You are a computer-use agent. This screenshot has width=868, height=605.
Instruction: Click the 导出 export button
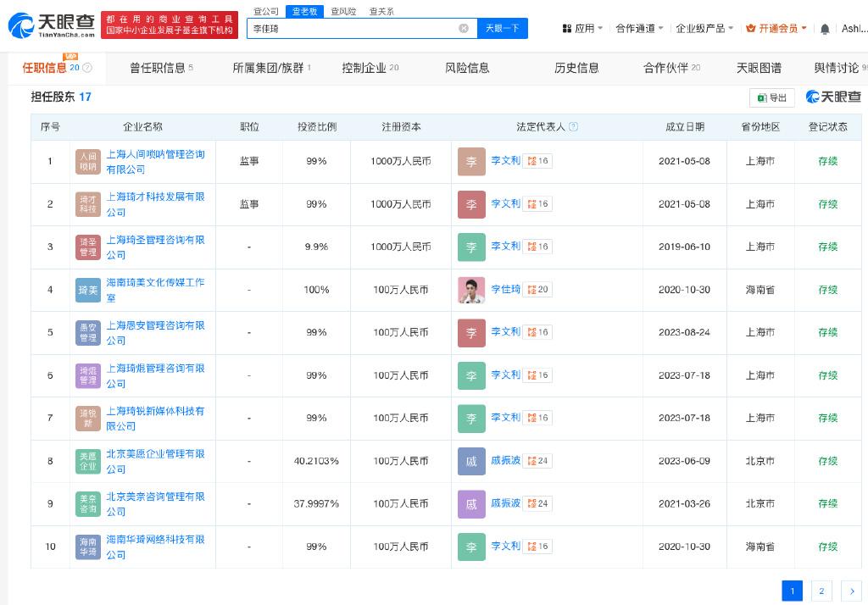[x=771, y=97]
